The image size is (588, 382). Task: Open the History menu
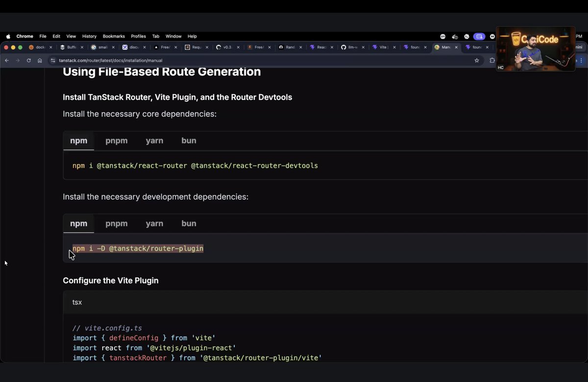click(89, 36)
